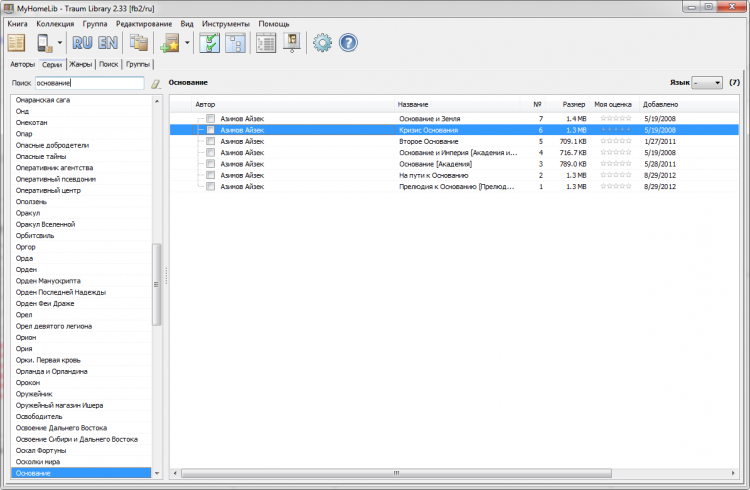Click the series search input field
Screen dimensions: 750x490
click(89, 83)
